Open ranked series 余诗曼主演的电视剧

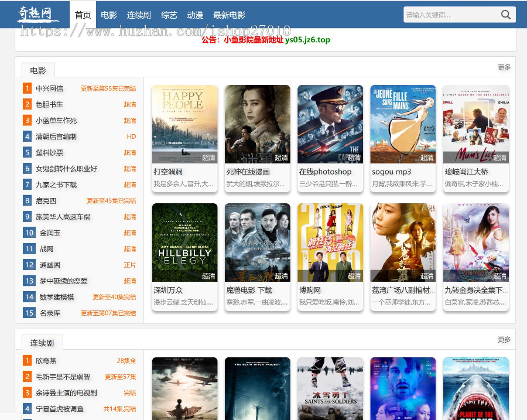(66, 393)
